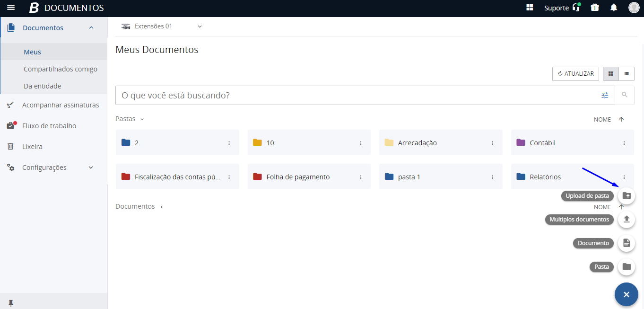Click the new Documento icon button

pyautogui.click(x=627, y=243)
